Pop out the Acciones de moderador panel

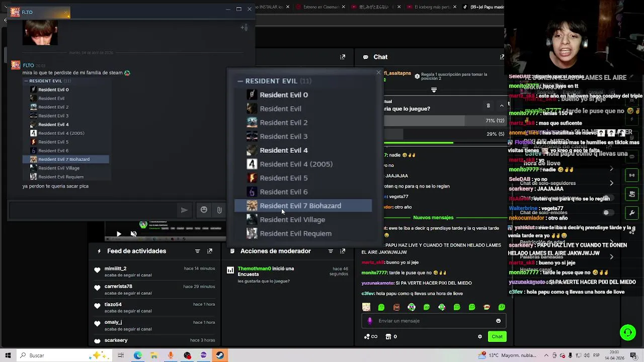343,251
